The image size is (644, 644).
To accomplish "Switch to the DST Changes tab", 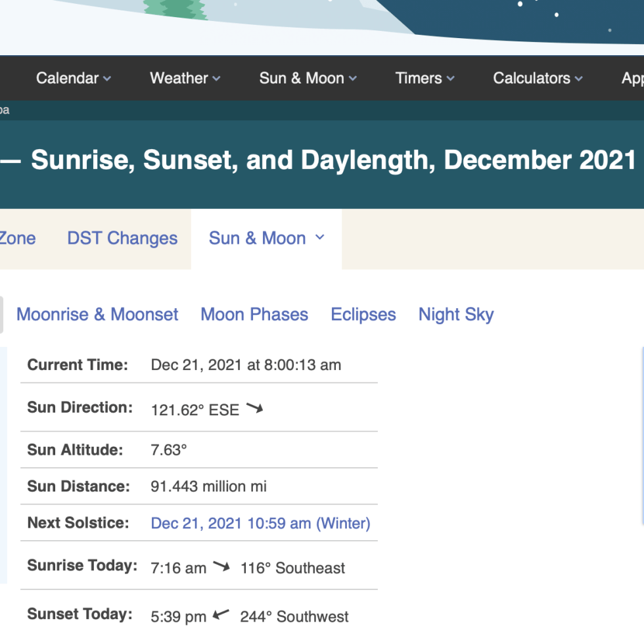I will click(x=122, y=238).
